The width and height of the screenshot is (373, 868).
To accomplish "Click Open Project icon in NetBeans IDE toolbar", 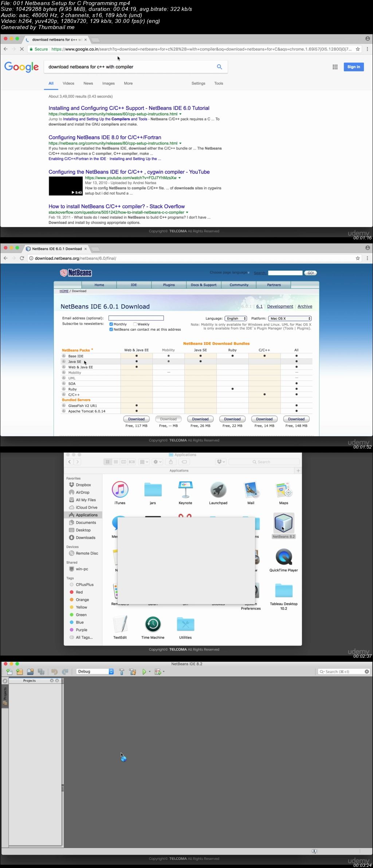I will [30, 672].
